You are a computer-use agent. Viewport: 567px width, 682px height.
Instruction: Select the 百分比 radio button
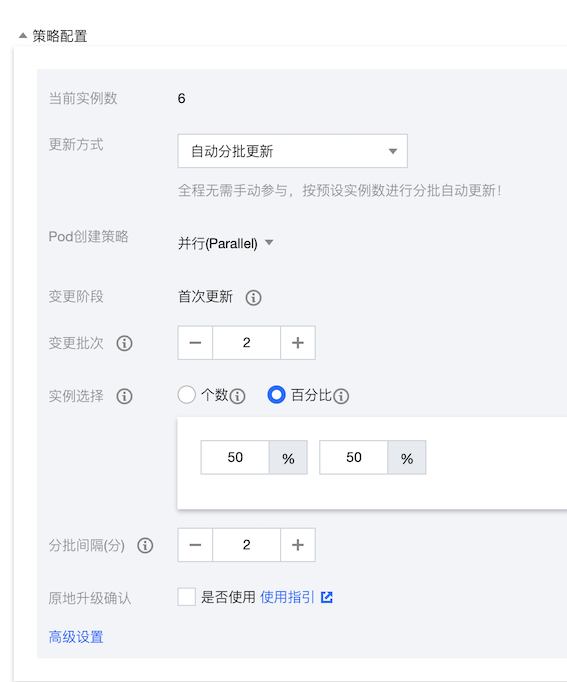277,395
